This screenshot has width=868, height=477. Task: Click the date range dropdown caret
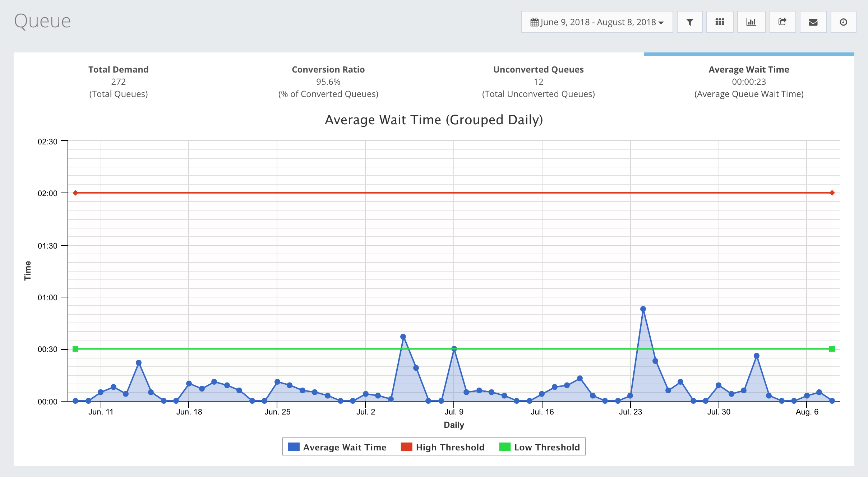tap(661, 23)
